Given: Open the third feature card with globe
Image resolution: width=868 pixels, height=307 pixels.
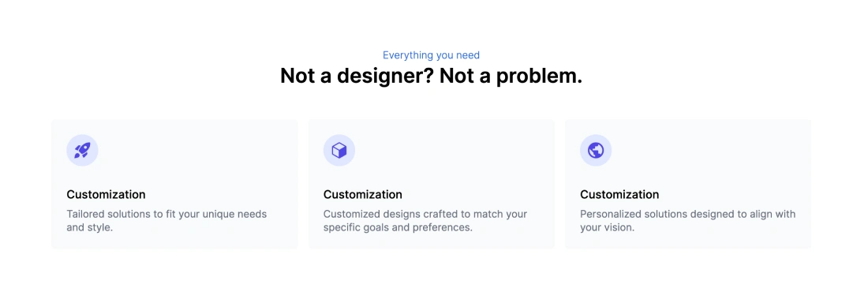Looking at the screenshot, I should tap(688, 184).
